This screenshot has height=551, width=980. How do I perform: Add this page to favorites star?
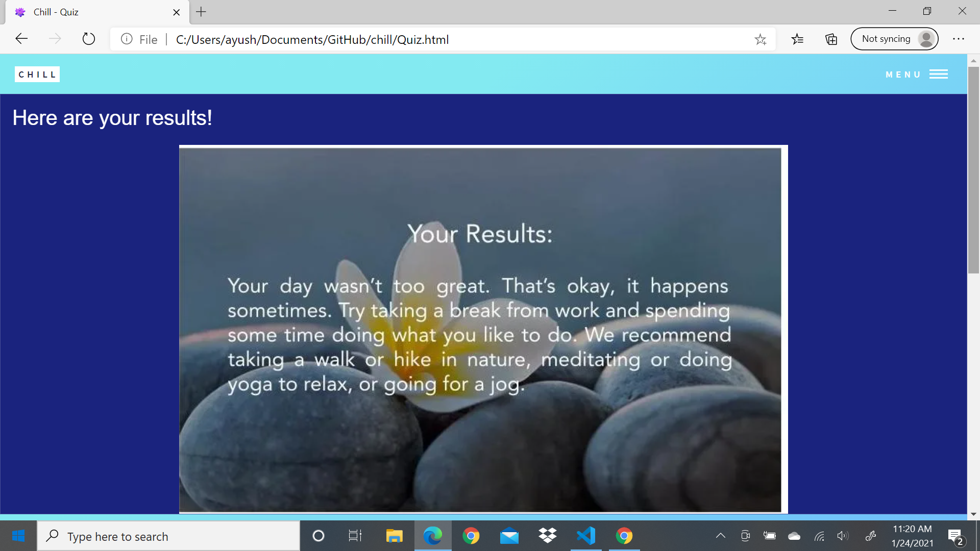760,39
